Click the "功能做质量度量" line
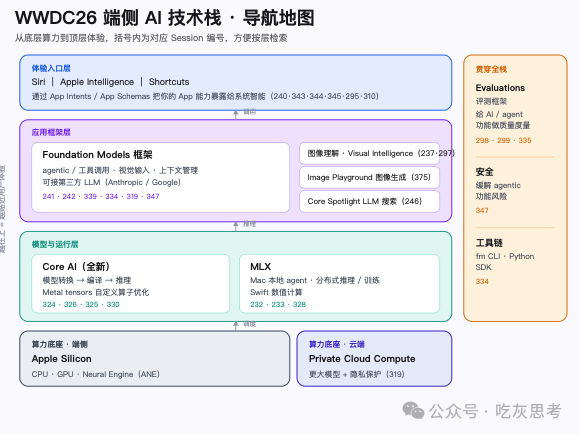This screenshot has width=580, height=434. (503, 125)
